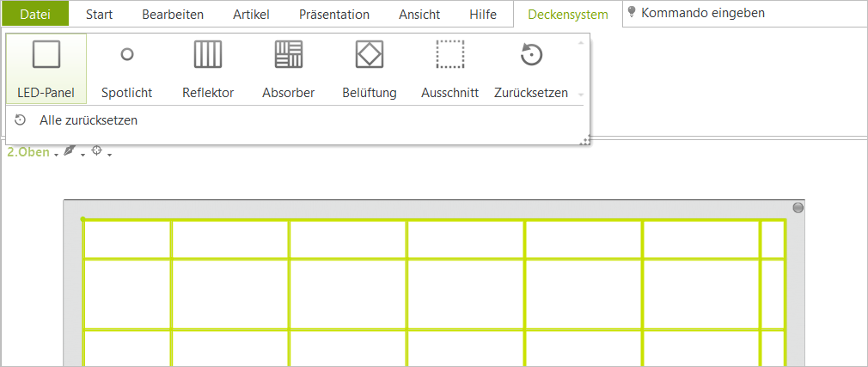Switch to the Start tab
The image size is (868, 367).
coord(99,15)
